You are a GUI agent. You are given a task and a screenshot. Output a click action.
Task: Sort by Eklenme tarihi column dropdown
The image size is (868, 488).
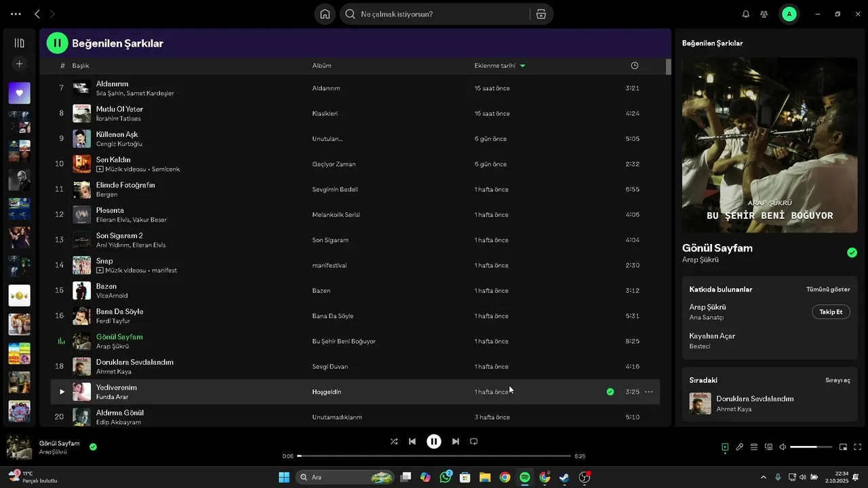pos(500,66)
